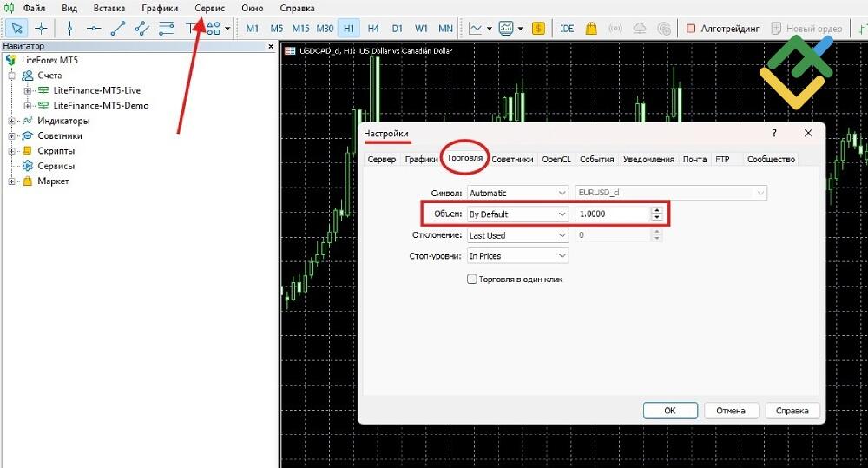Switch to the Сервер tab
The image size is (868, 468).
coord(381,159)
